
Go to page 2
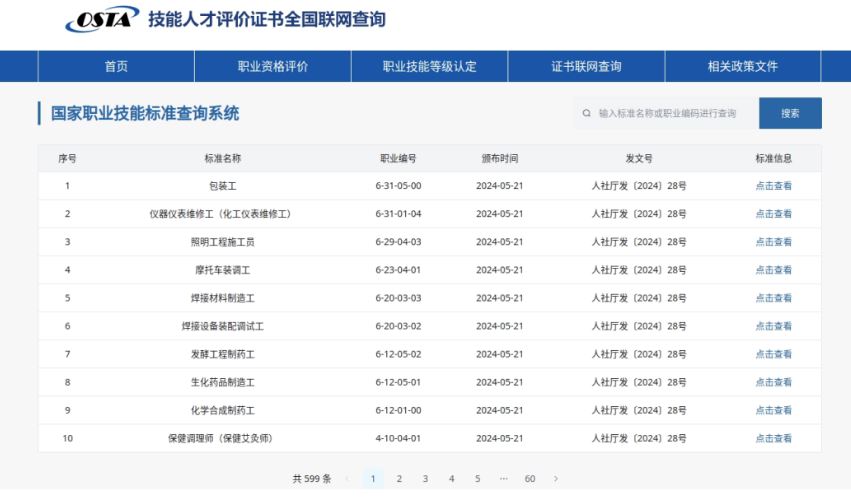pos(399,478)
